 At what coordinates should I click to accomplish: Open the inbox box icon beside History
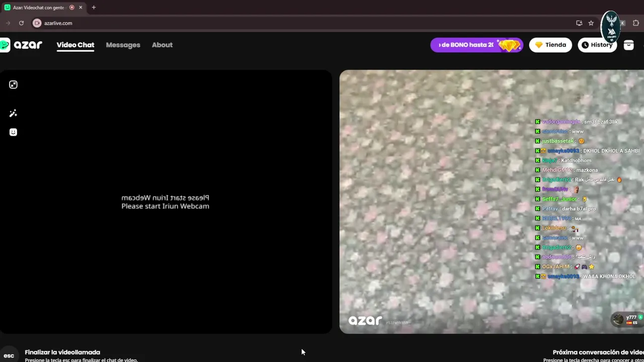pos(628,45)
